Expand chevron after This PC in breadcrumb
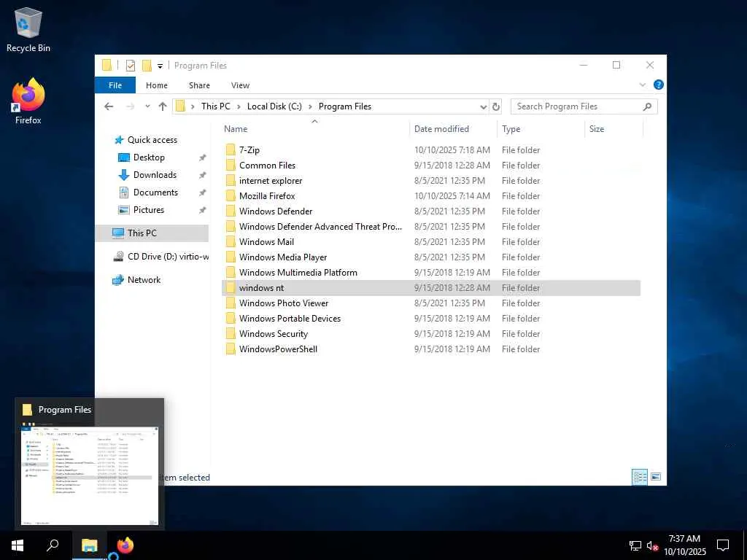The width and height of the screenshot is (747, 560). coord(239,106)
